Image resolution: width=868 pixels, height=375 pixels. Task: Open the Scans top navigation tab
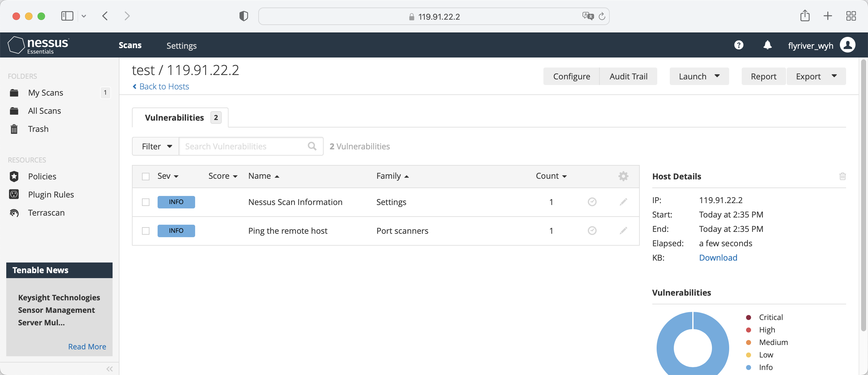(x=130, y=45)
